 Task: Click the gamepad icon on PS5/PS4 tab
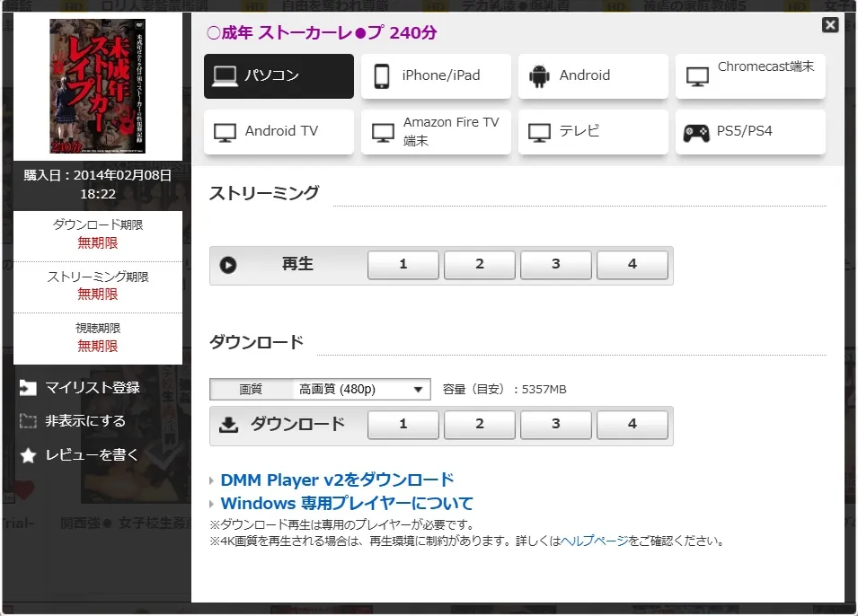tap(696, 133)
